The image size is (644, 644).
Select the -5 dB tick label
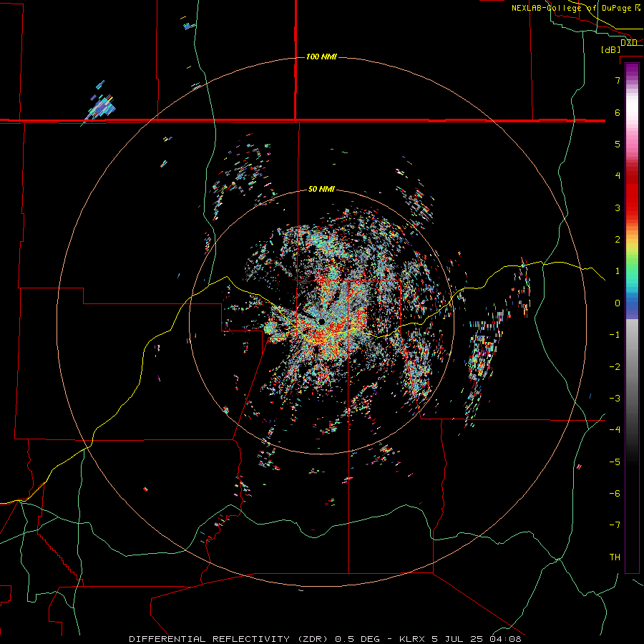pos(615,462)
